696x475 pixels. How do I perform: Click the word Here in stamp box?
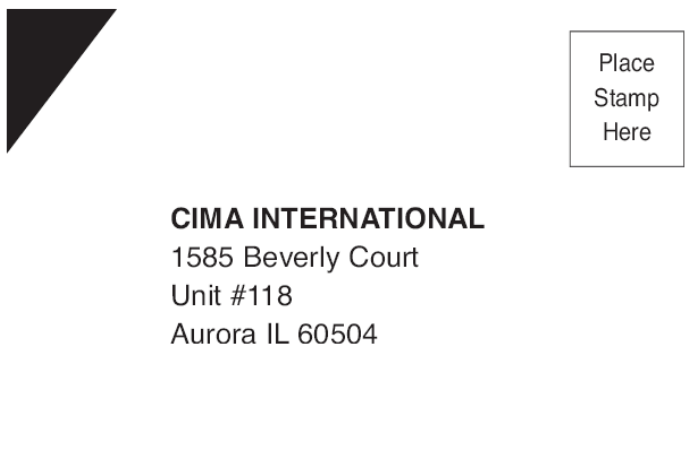pyautogui.click(x=627, y=132)
